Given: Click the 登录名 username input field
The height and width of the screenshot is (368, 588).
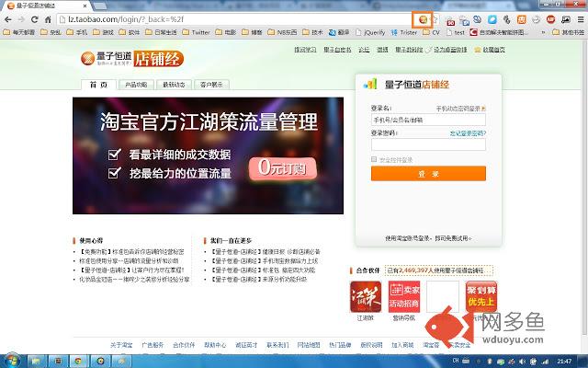Looking at the screenshot, I should (x=428, y=120).
